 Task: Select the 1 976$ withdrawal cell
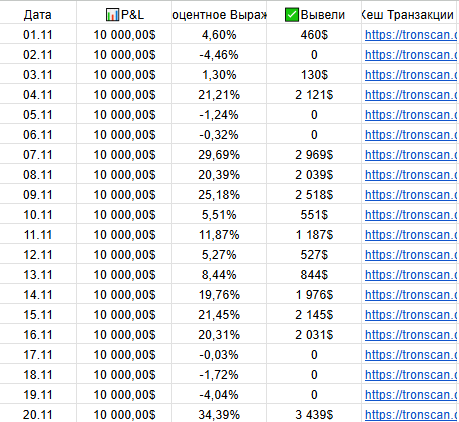pyautogui.click(x=314, y=294)
